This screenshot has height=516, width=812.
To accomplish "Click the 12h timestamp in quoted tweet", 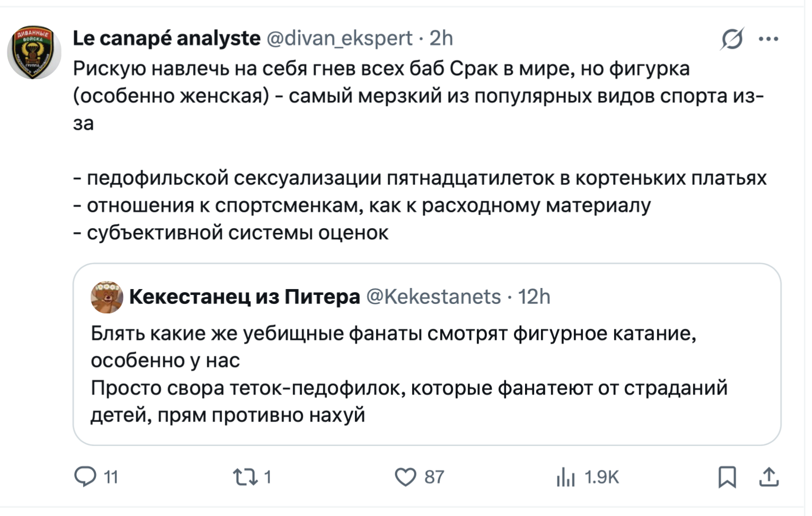I will coord(534,297).
